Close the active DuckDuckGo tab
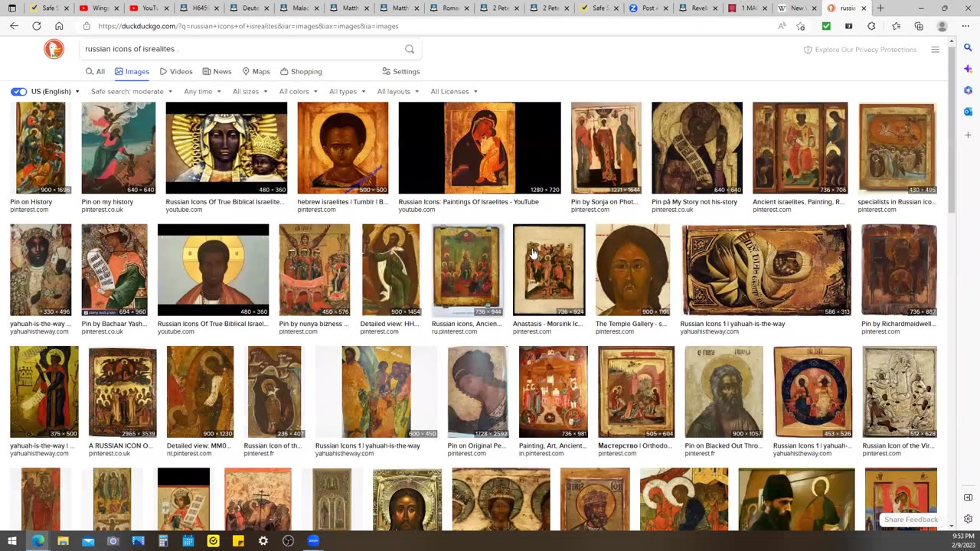Image resolution: width=980 pixels, height=551 pixels. coord(864,8)
